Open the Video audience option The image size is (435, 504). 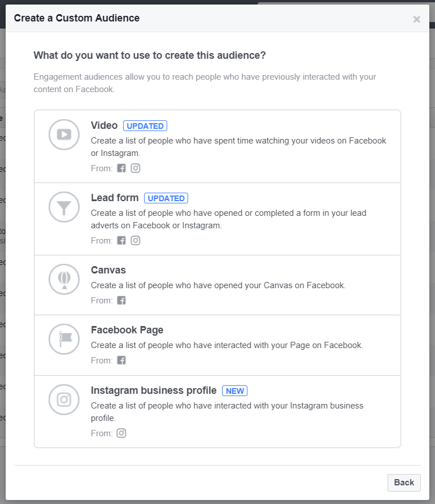(x=217, y=146)
